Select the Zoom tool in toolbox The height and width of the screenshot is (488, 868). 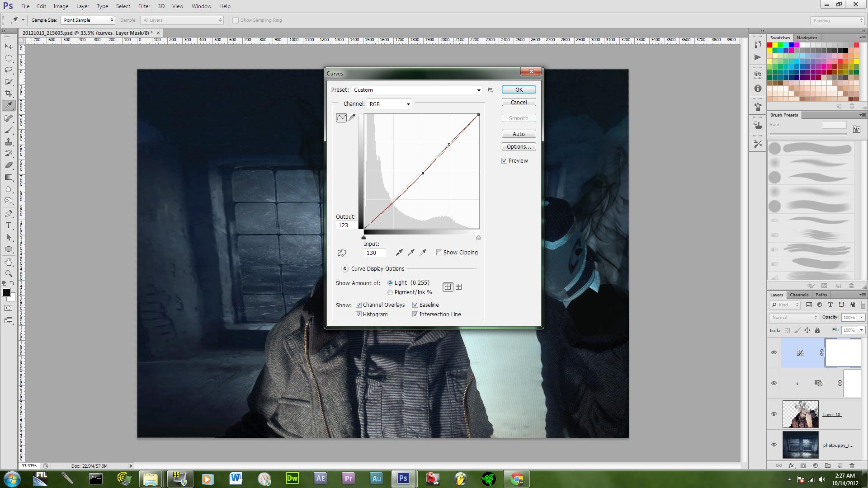tap(9, 273)
